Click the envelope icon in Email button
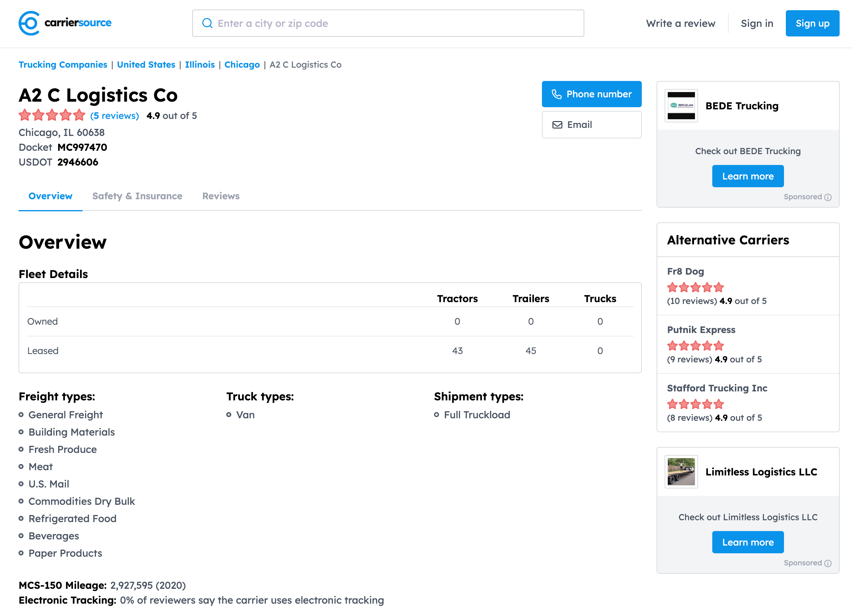 tap(557, 125)
